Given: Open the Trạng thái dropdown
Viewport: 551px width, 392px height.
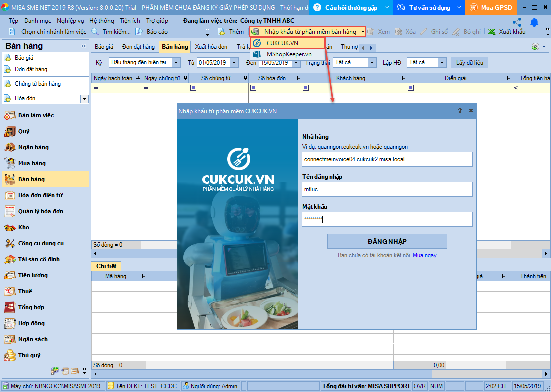Looking at the screenshot, I should (372, 63).
